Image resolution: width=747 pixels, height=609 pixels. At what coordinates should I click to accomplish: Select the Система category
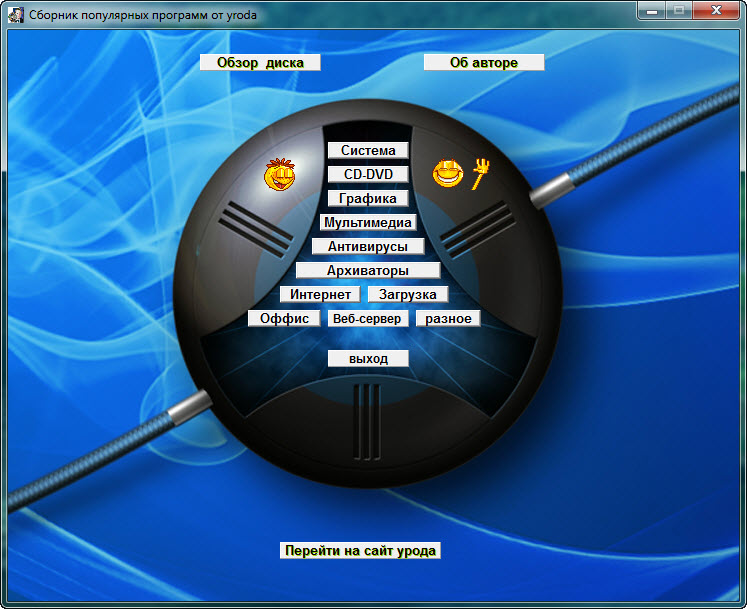pos(368,150)
